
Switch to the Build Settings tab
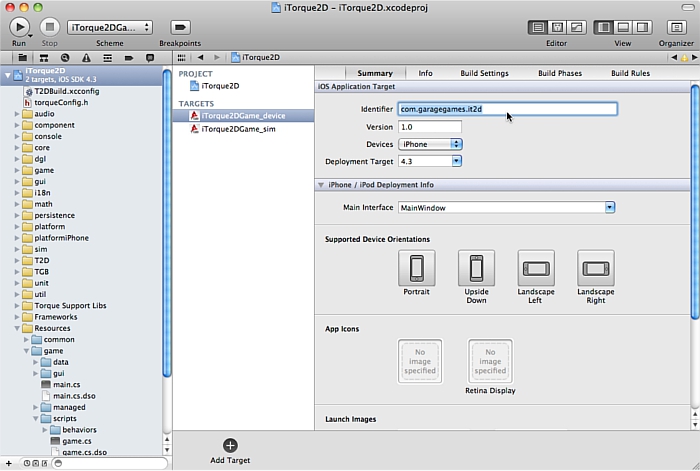click(x=484, y=73)
